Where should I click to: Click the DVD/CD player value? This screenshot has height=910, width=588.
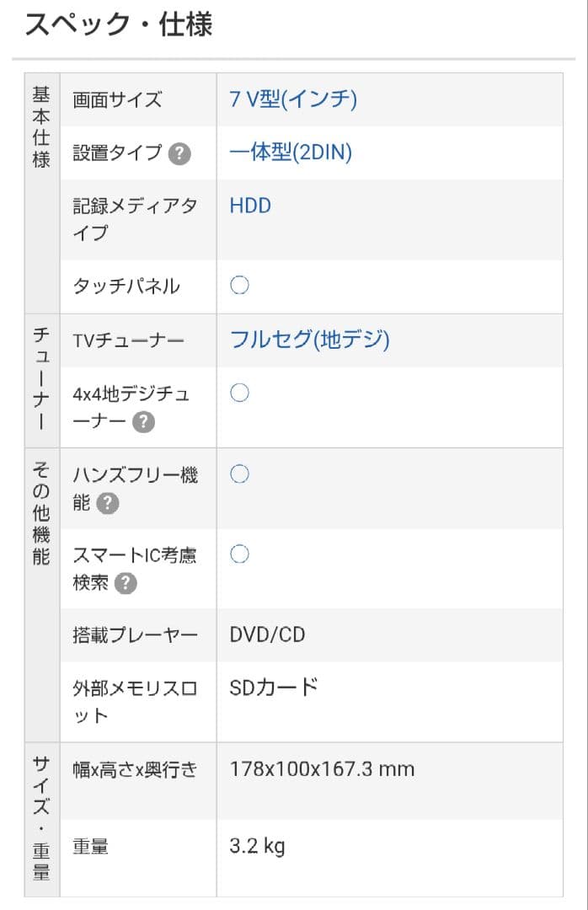[x=267, y=634]
